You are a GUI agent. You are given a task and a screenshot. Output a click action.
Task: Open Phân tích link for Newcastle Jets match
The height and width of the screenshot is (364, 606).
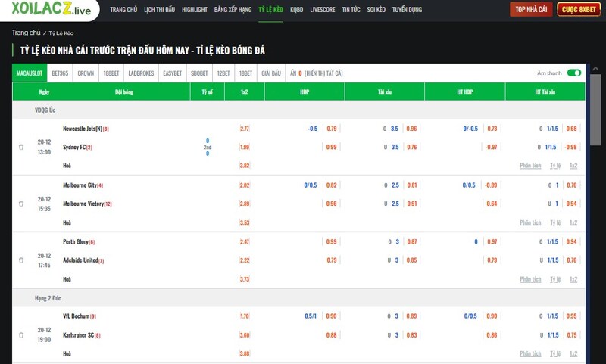tap(530, 166)
